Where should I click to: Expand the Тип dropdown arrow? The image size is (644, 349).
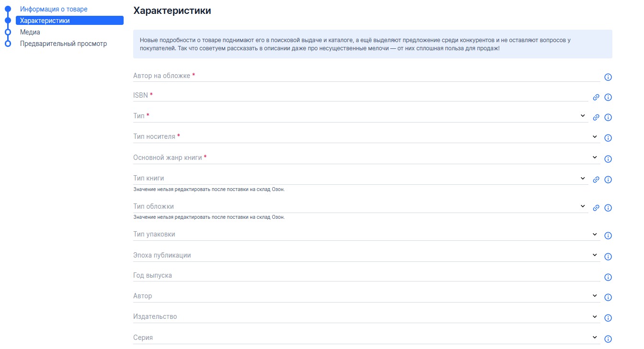tap(583, 115)
